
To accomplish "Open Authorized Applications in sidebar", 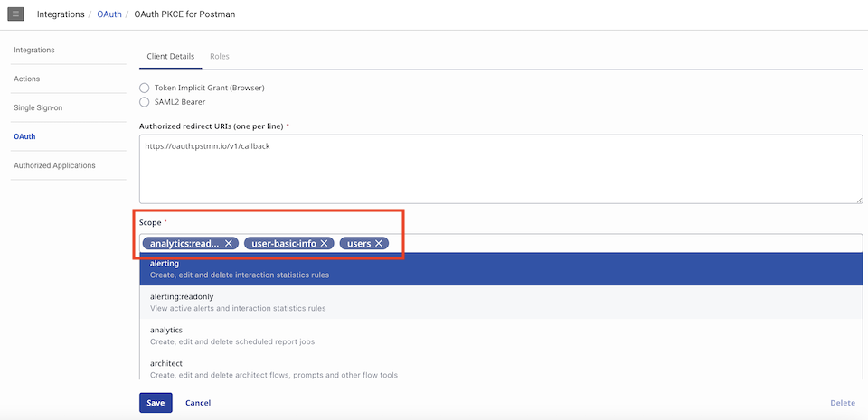I will click(x=54, y=165).
